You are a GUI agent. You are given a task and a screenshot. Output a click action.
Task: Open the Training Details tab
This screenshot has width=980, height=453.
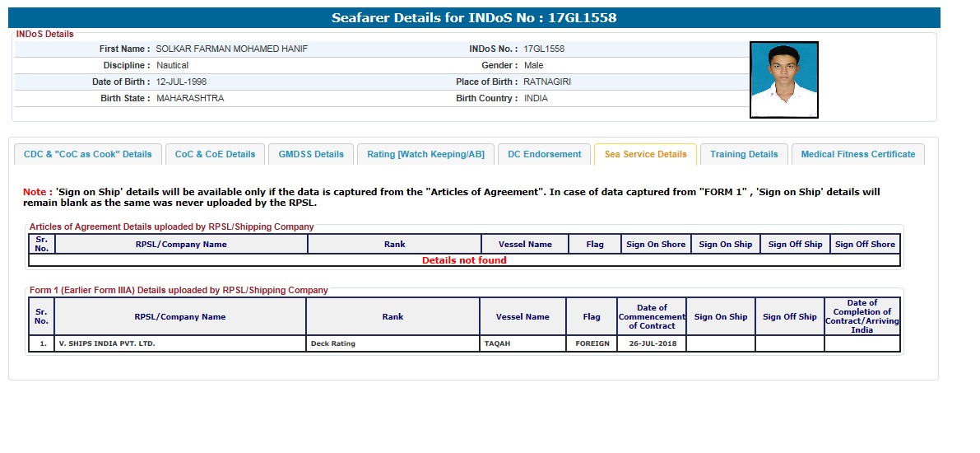744,154
